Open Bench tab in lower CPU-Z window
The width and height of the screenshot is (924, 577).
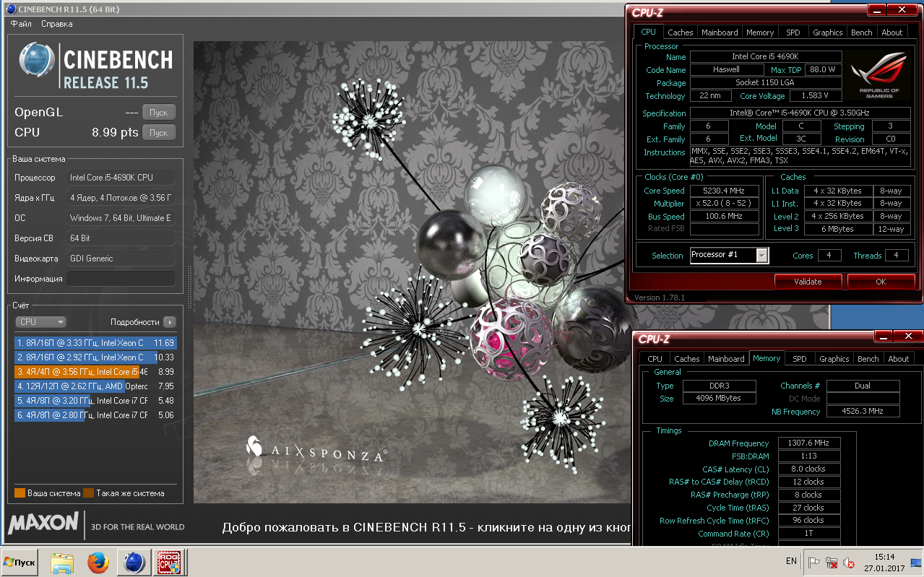tap(868, 359)
